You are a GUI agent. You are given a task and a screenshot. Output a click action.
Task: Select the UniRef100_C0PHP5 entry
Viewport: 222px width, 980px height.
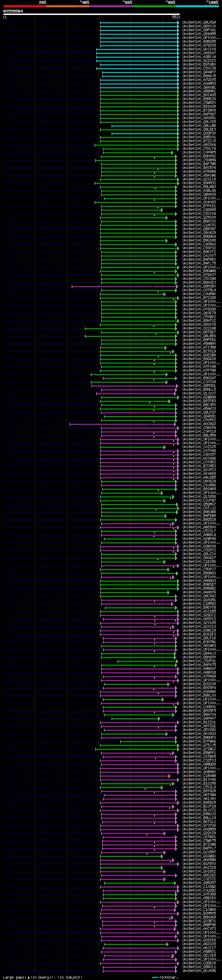point(199,152)
